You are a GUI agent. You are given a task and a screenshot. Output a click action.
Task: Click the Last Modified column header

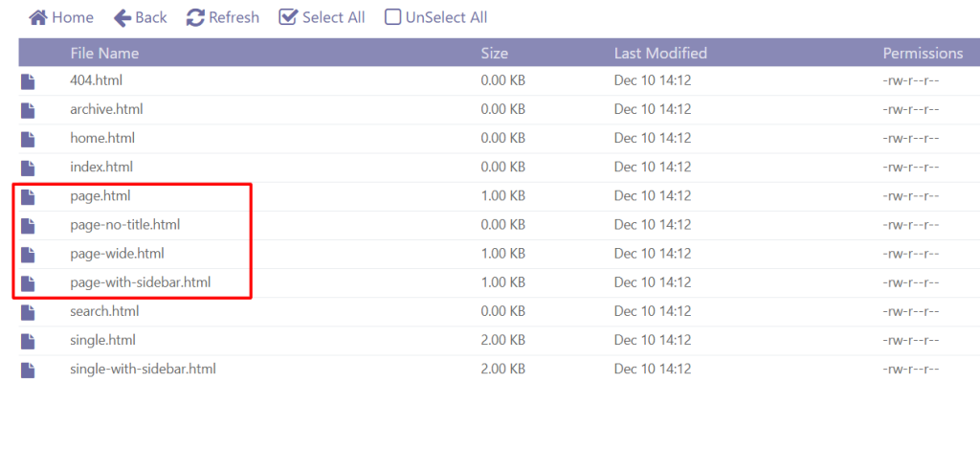tap(660, 53)
